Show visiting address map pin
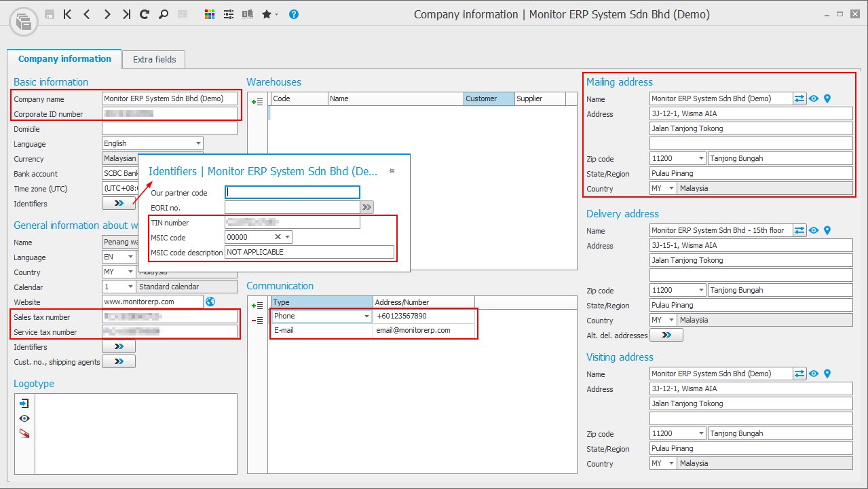This screenshot has width=868, height=489. [x=827, y=374]
